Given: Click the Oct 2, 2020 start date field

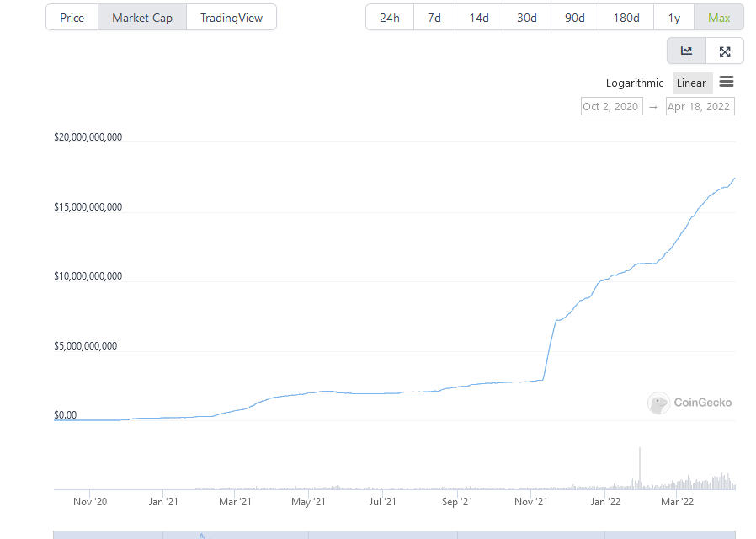Looking at the screenshot, I should point(611,106).
